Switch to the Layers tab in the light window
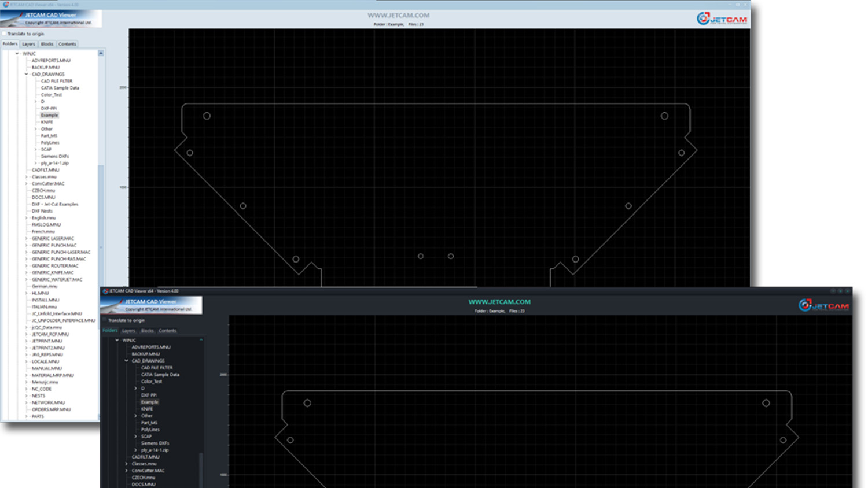This screenshot has height=488, width=868. pyautogui.click(x=28, y=44)
